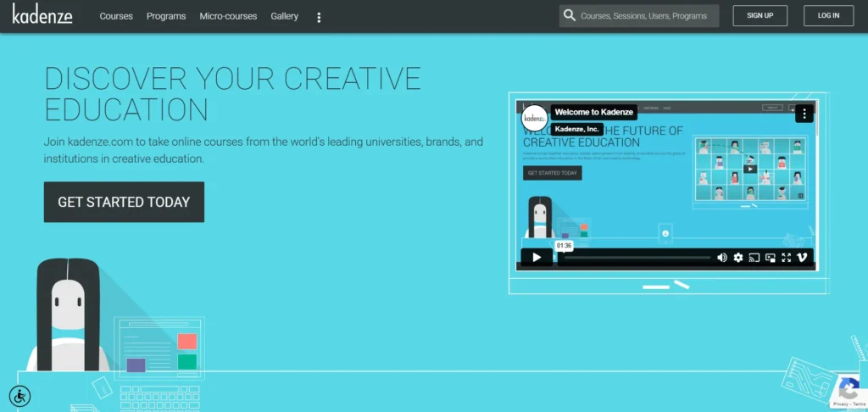The height and width of the screenshot is (412, 868).
Task: Click the LOG IN button
Action: coord(828,16)
